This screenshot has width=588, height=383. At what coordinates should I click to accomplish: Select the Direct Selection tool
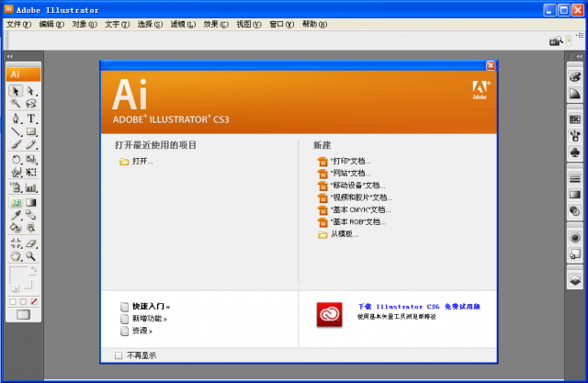pos(30,91)
